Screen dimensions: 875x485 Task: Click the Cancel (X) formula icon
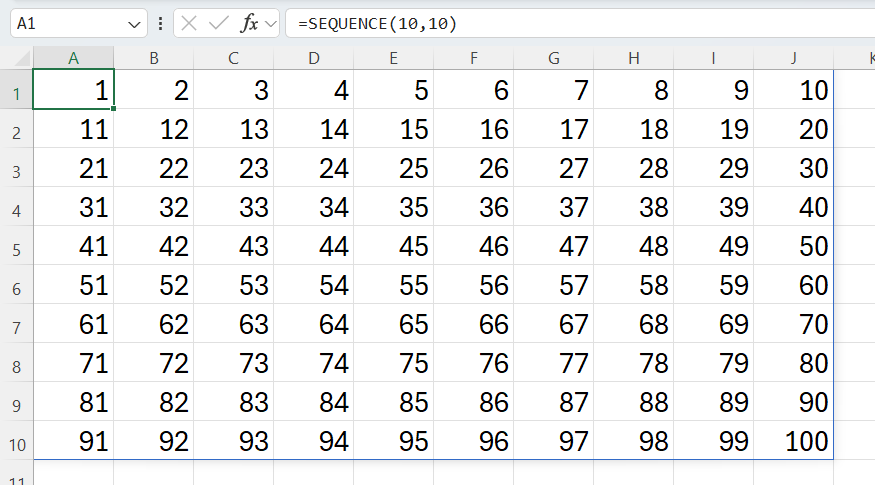click(x=189, y=23)
